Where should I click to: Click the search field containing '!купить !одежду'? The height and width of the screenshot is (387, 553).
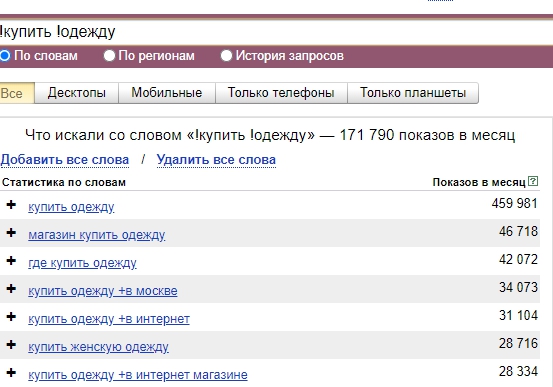[x=276, y=32]
